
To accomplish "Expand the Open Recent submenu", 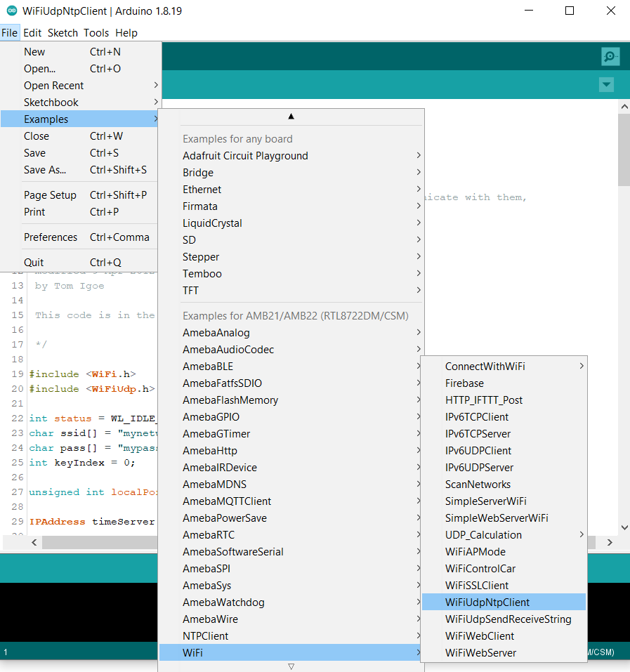I will coord(80,85).
